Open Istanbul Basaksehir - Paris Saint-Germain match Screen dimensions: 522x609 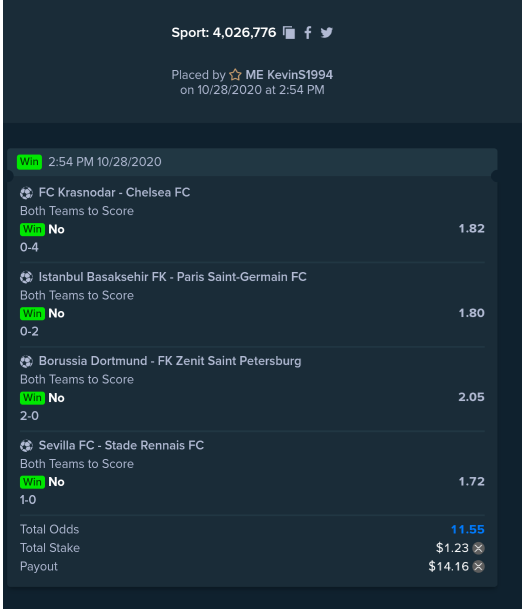(172, 277)
